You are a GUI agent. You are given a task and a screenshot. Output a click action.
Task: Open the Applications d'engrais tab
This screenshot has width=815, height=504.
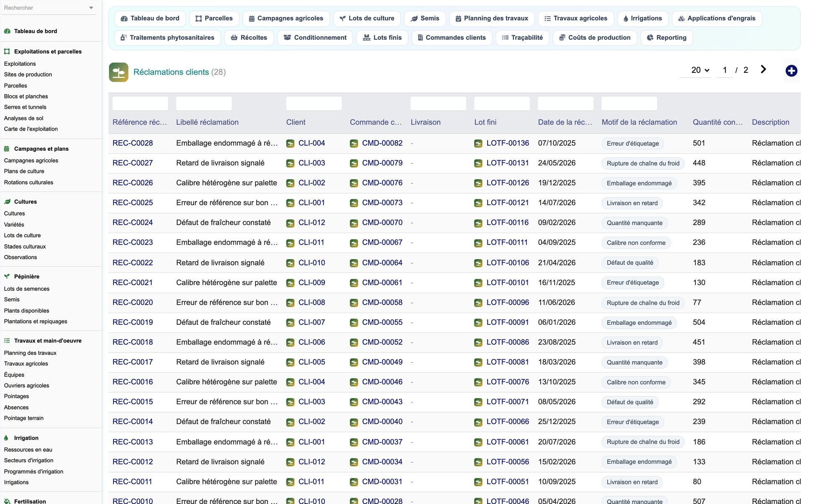(717, 18)
